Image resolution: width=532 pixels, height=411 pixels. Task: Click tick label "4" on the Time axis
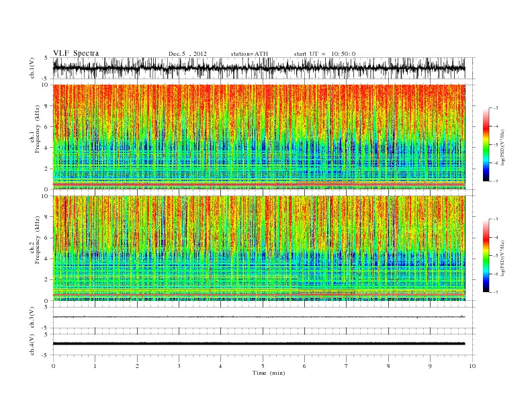(220, 366)
